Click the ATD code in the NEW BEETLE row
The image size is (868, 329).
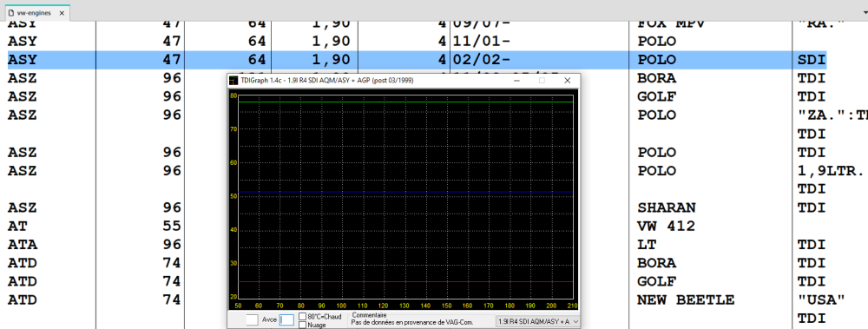pos(23,300)
